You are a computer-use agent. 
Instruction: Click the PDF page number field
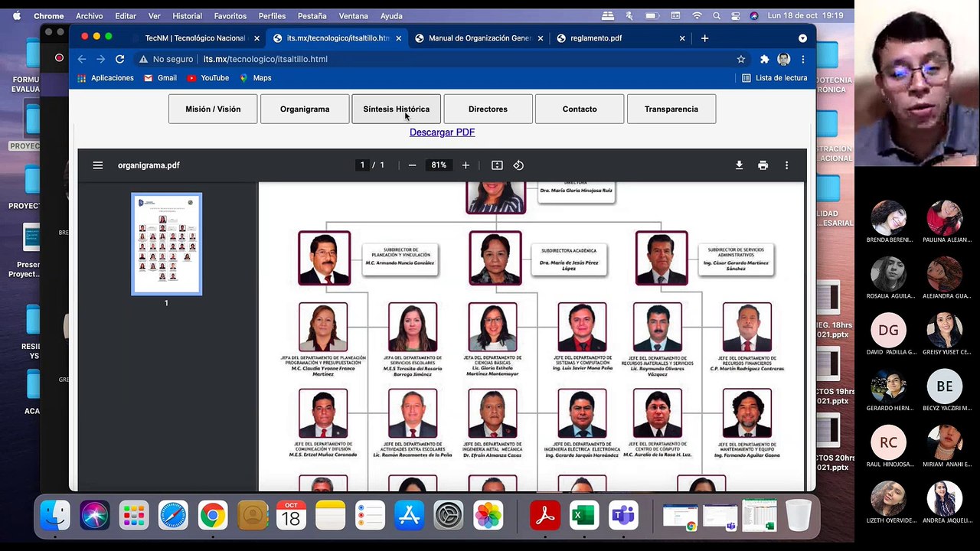pyautogui.click(x=362, y=165)
